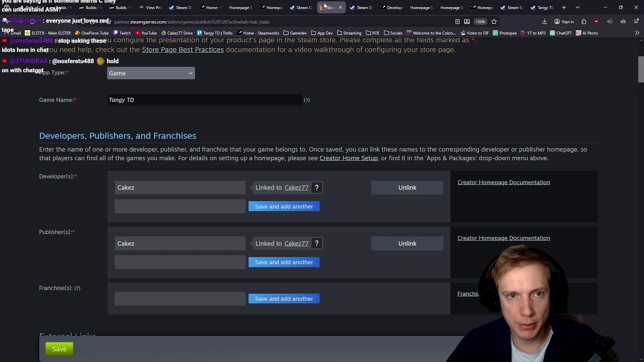Click the uBlock Origin extension icon

click(596, 22)
